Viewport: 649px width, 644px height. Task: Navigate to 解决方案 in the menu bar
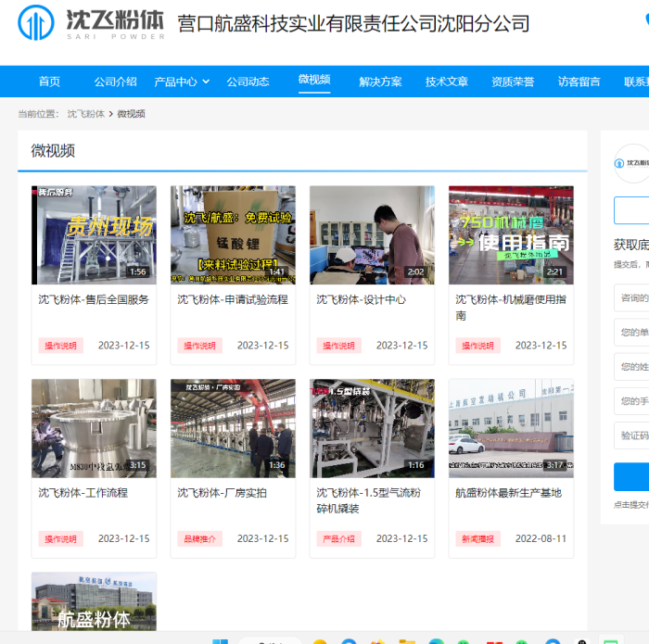[x=380, y=82]
